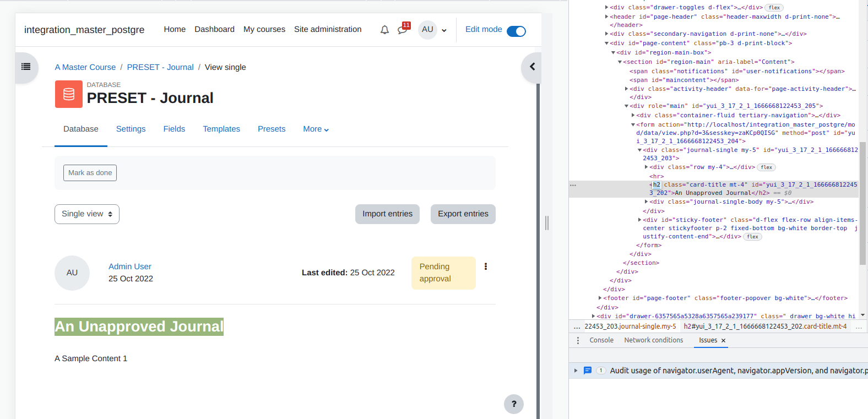Click Mark as done button
This screenshot has width=868, height=419.
[x=90, y=173]
